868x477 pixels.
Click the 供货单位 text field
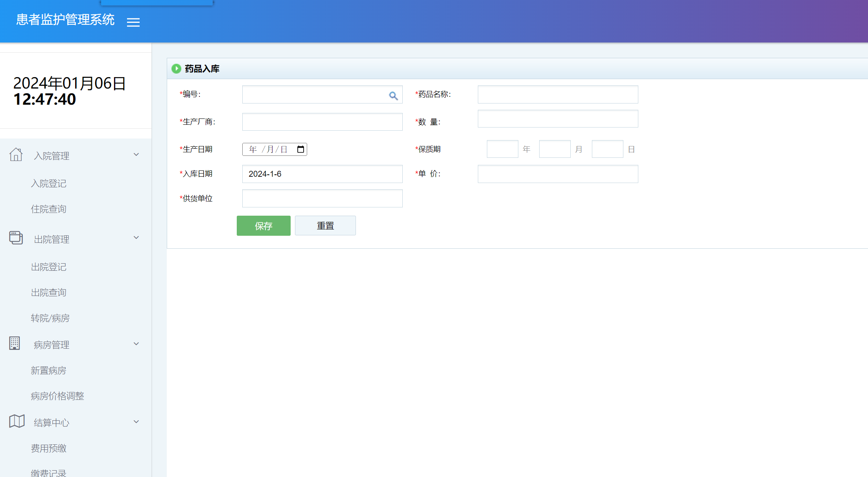click(x=322, y=198)
